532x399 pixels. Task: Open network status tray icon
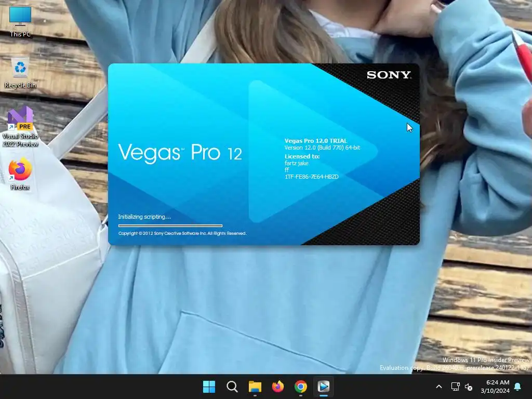coord(455,387)
